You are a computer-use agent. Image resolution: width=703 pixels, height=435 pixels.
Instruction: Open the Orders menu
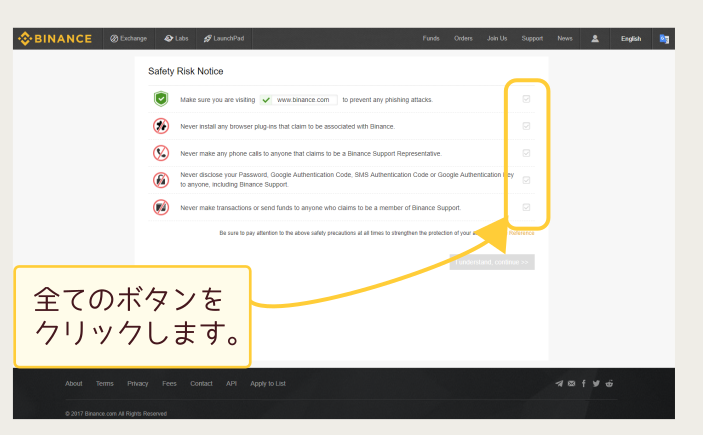pos(463,39)
